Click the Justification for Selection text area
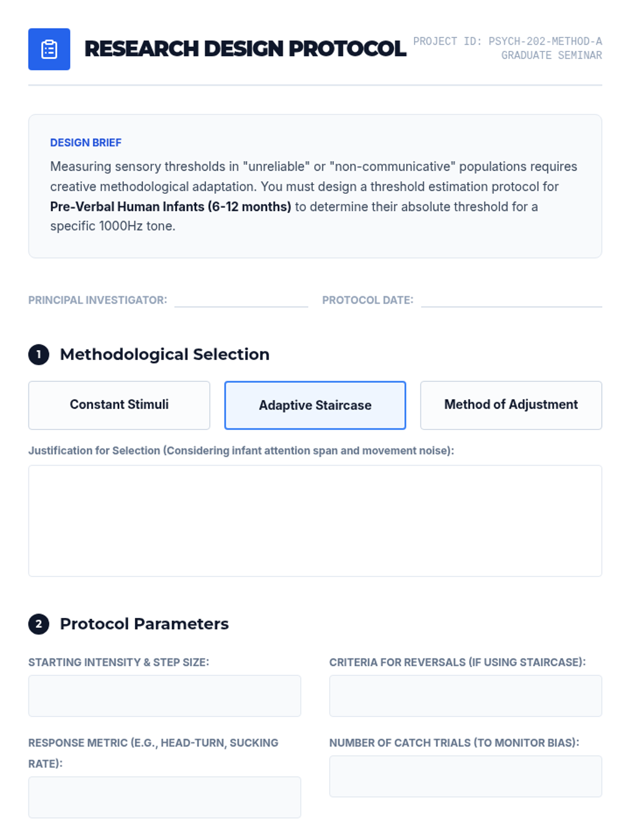Viewport: 630px width, 840px height. [x=315, y=521]
